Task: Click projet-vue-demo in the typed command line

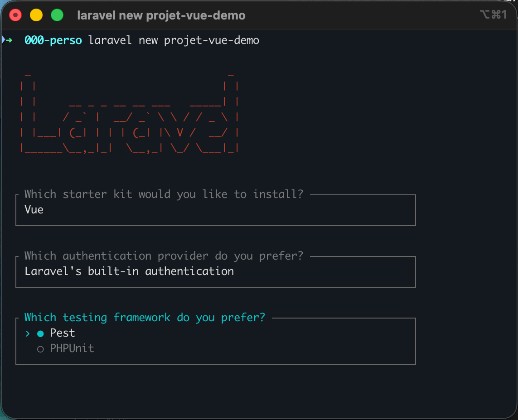Action: (x=212, y=40)
